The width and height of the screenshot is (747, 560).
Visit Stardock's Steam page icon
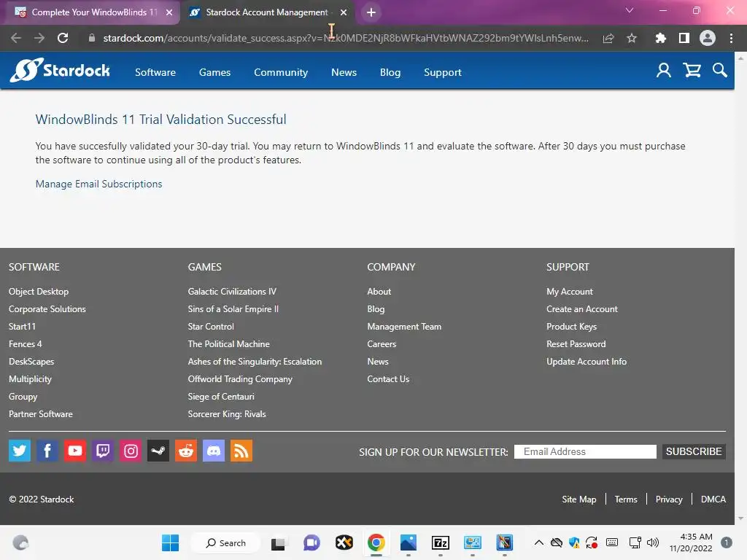pyautogui.click(x=158, y=451)
